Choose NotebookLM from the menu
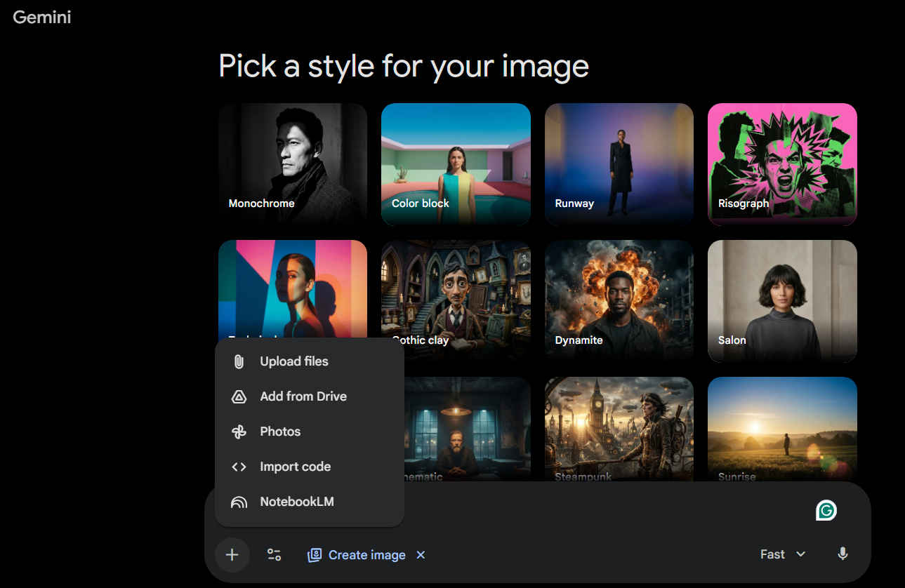This screenshot has width=905, height=588. tap(296, 502)
